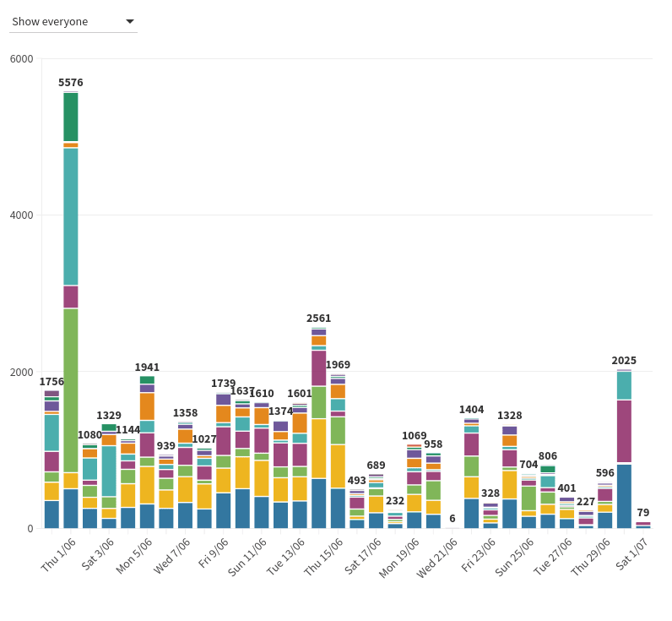This screenshot has height=621, width=672.
Task: Select the blue base segment of the 2025 bar
Action: pyautogui.click(x=624, y=496)
